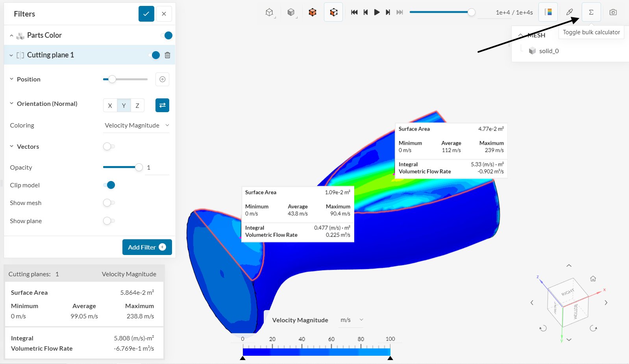Jump to the first time step

pos(354,12)
